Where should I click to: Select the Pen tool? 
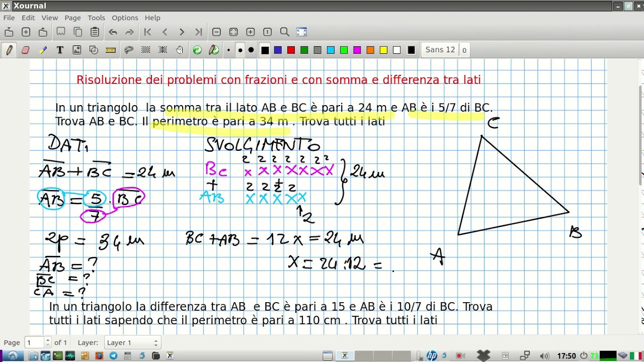point(9,50)
